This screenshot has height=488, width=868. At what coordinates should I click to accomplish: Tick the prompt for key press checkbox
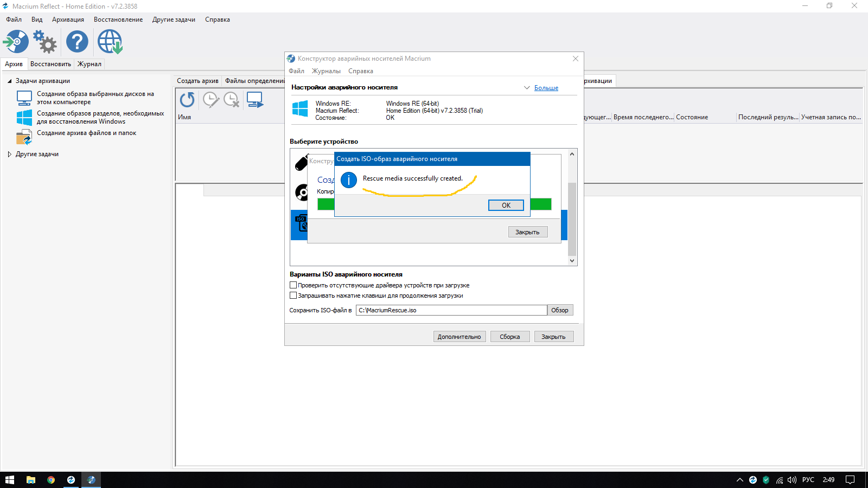click(293, 296)
